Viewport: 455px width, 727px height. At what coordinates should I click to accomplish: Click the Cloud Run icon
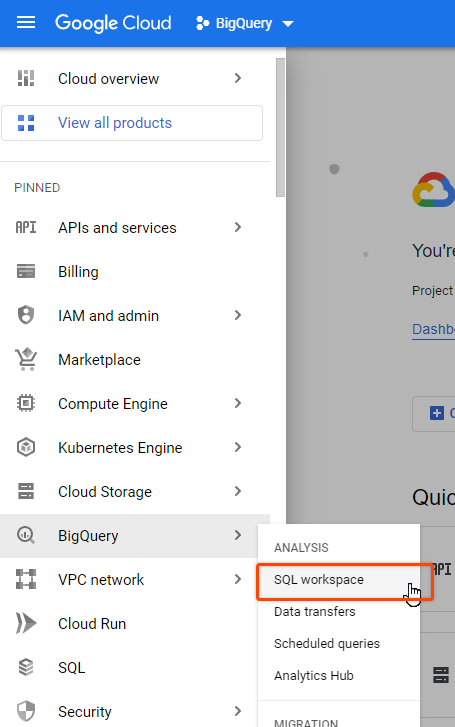point(26,623)
